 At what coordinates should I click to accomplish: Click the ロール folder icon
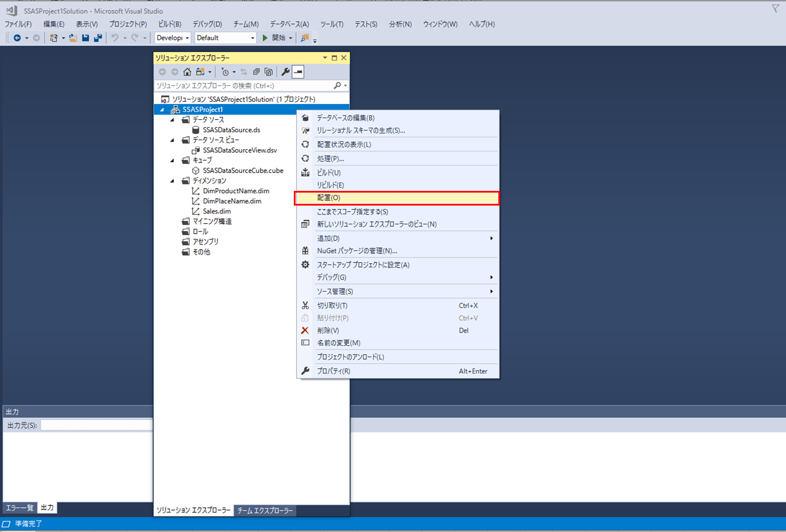(185, 232)
